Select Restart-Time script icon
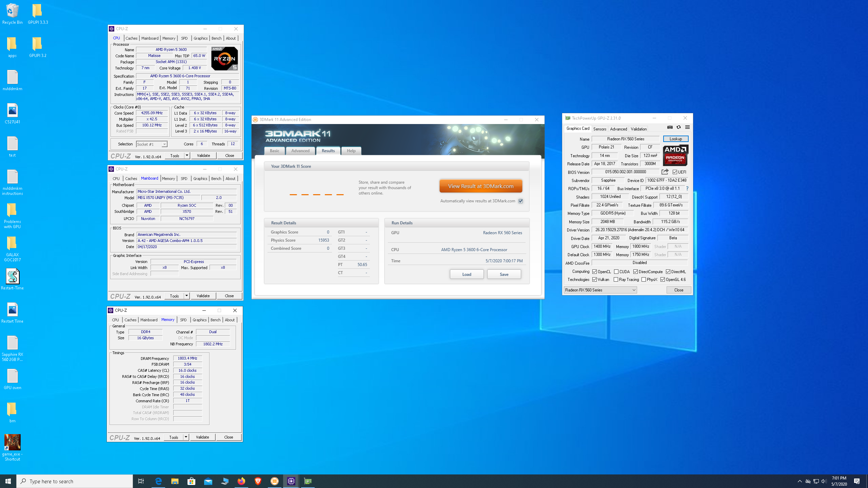The width and height of the screenshot is (868, 488). click(x=13, y=280)
